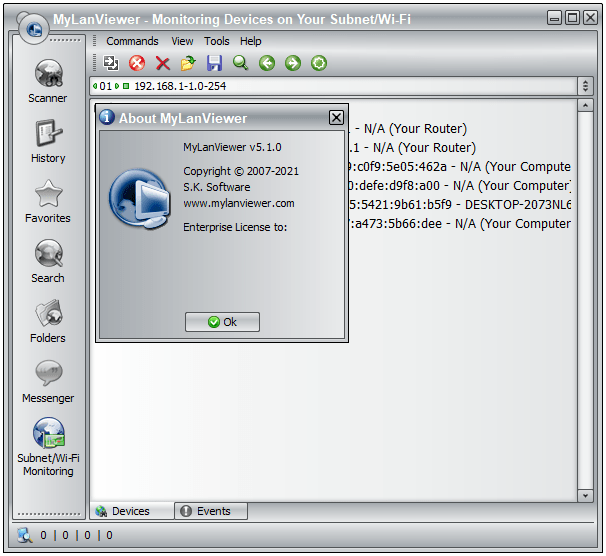Open the Search panel in the sidebar
The height and width of the screenshot is (556, 606).
pyautogui.click(x=48, y=261)
